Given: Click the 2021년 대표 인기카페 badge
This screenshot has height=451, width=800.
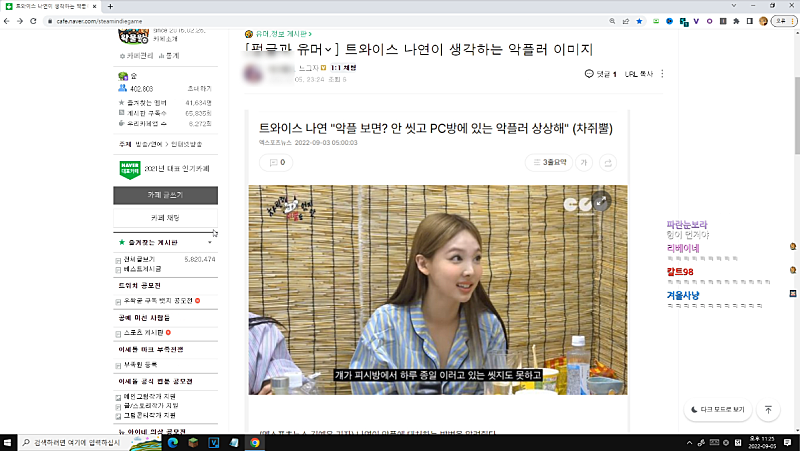Looking at the screenshot, I should (x=164, y=169).
